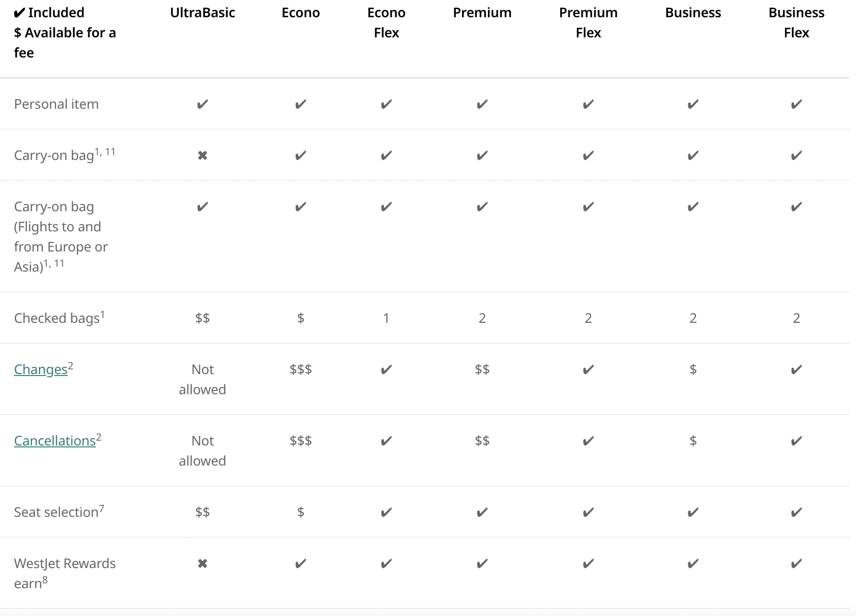Click the Premium Personal item checkmark
Viewport: 856px width, 616px height.
[482, 104]
